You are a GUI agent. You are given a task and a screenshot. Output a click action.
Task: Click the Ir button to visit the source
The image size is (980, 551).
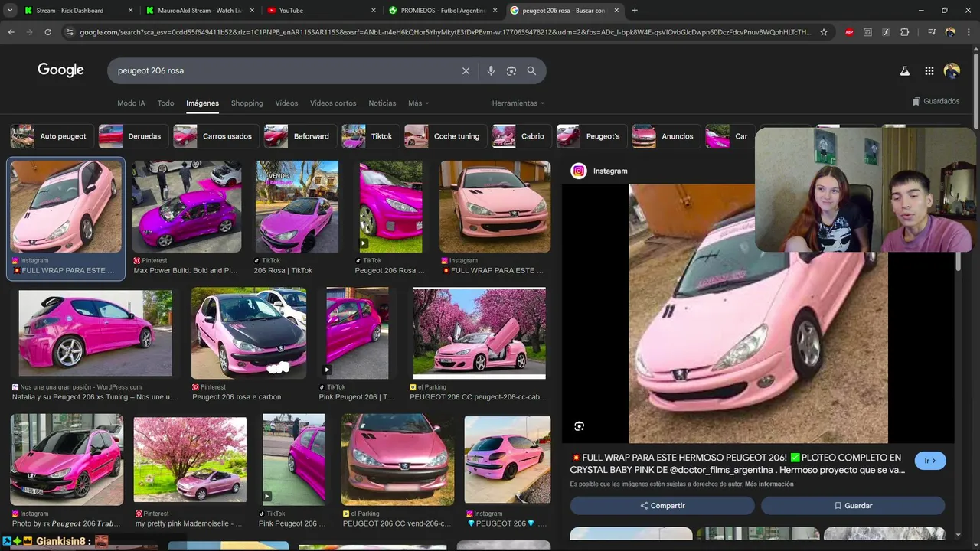point(930,461)
